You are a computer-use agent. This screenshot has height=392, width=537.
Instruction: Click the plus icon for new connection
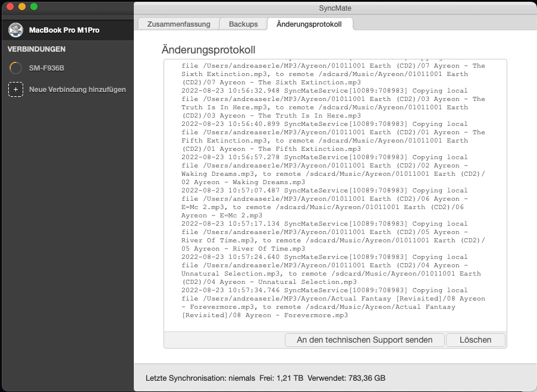click(16, 90)
